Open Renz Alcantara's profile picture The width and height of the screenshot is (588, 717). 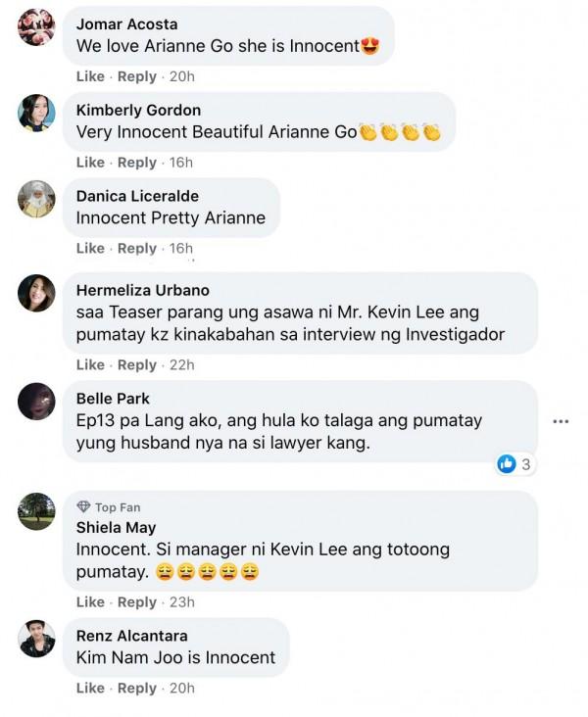[36, 639]
